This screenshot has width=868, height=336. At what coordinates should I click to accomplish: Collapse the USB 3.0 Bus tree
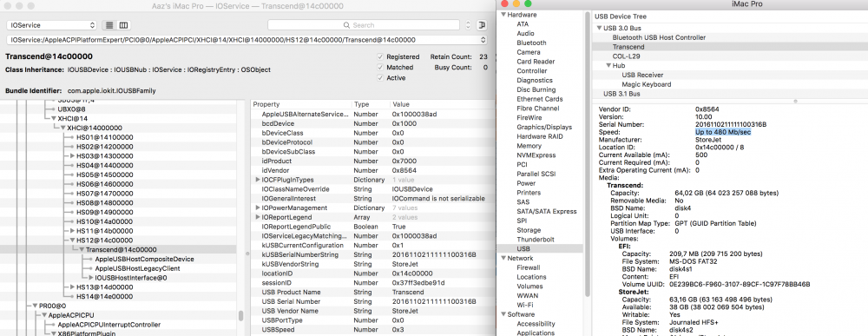click(x=599, y=29)
